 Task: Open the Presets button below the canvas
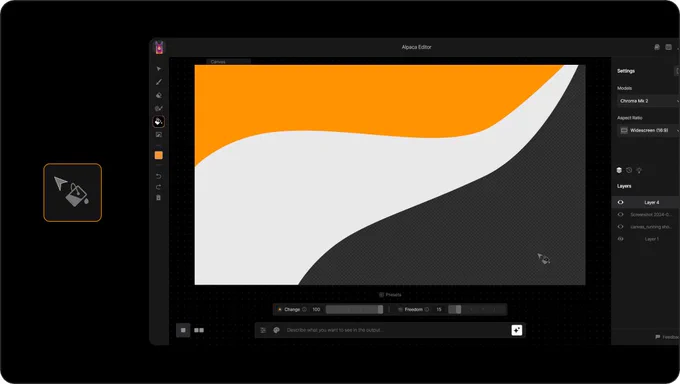pos(390,295)
